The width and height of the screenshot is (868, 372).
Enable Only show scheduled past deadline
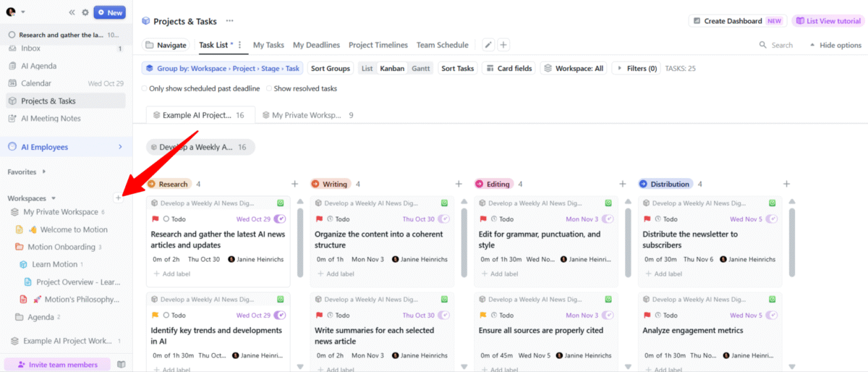145,88
